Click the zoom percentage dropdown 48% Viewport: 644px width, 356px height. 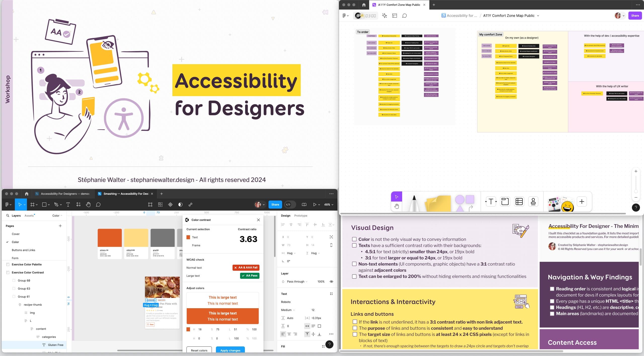coord(328,204)
